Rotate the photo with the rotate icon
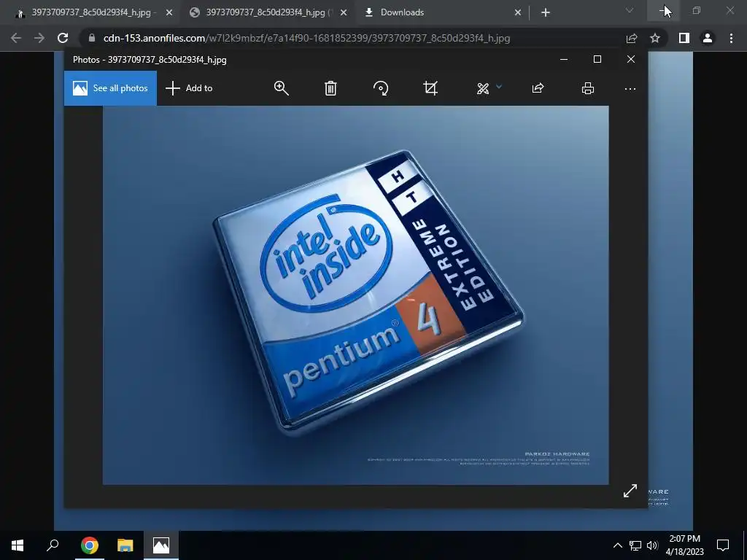The image size is (747, 560). click(381, 88)
